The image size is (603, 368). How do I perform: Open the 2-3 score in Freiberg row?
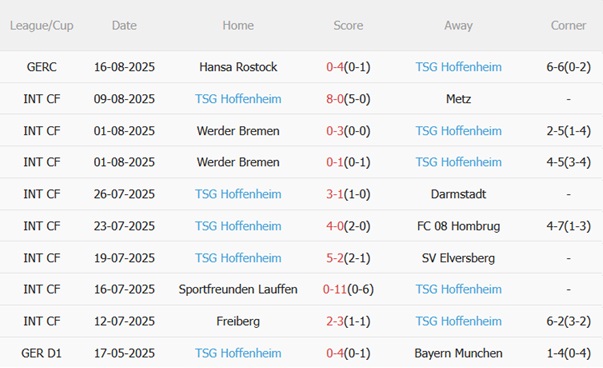(x=335, y=321)
